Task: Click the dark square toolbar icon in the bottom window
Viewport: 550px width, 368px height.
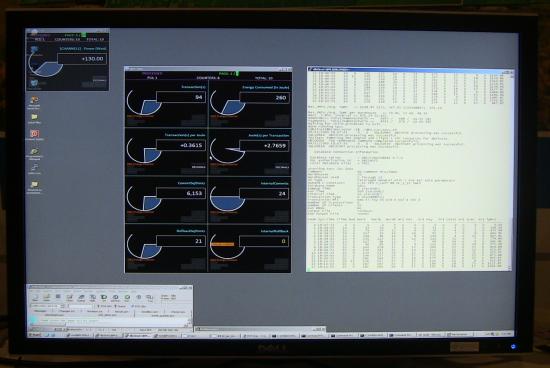Action: tap(58, 297)
